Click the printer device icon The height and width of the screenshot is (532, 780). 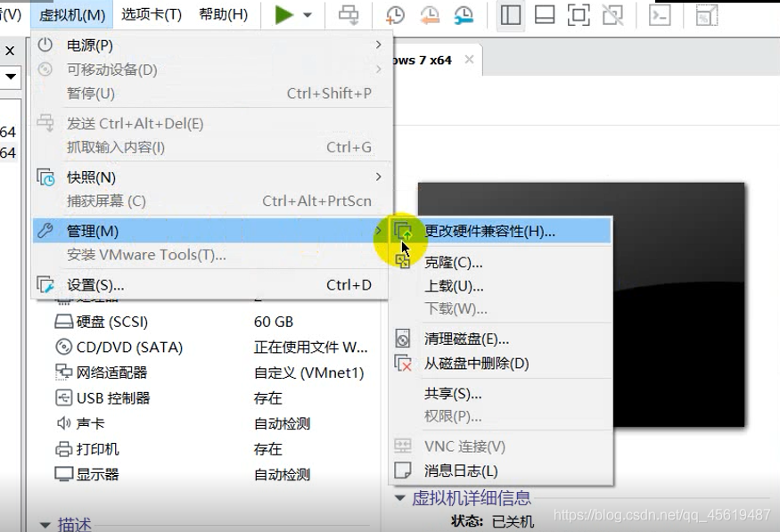[x=63, y=449]
